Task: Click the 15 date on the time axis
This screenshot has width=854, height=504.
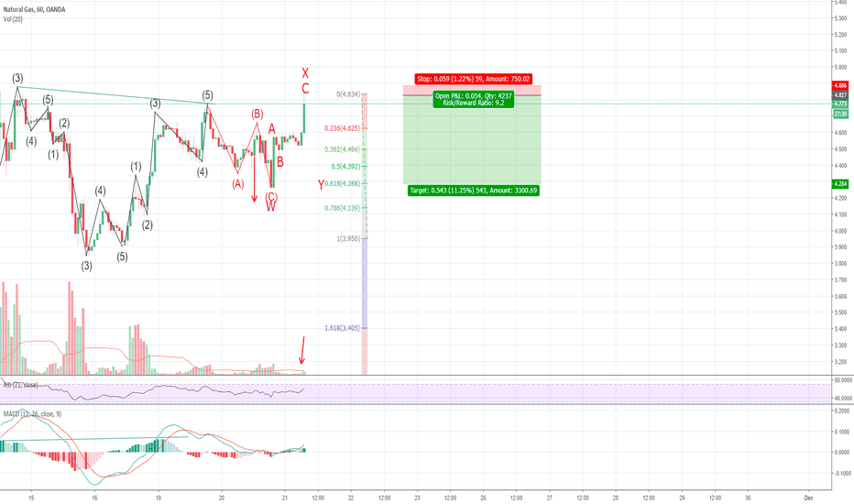Action: [31, 498]
